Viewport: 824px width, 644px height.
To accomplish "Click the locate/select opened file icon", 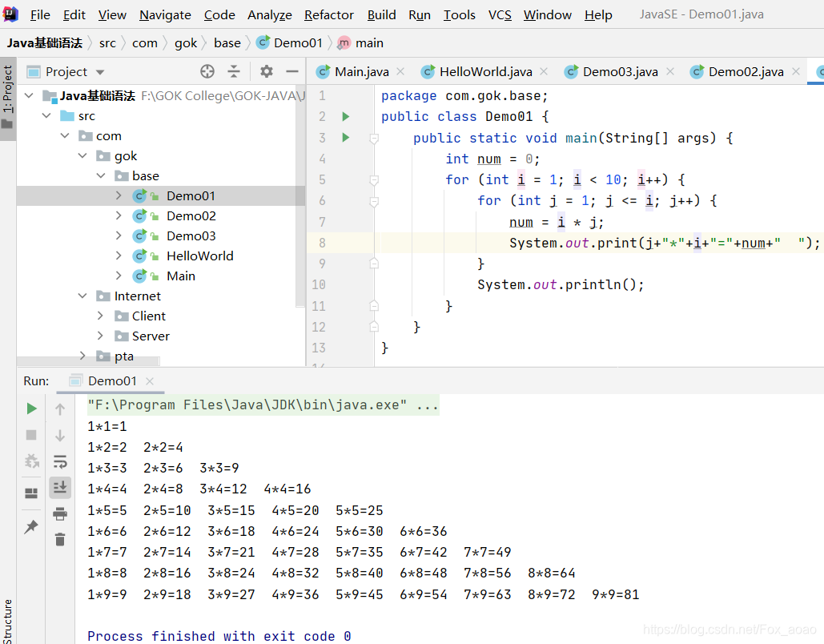I will tap(207, 71).
